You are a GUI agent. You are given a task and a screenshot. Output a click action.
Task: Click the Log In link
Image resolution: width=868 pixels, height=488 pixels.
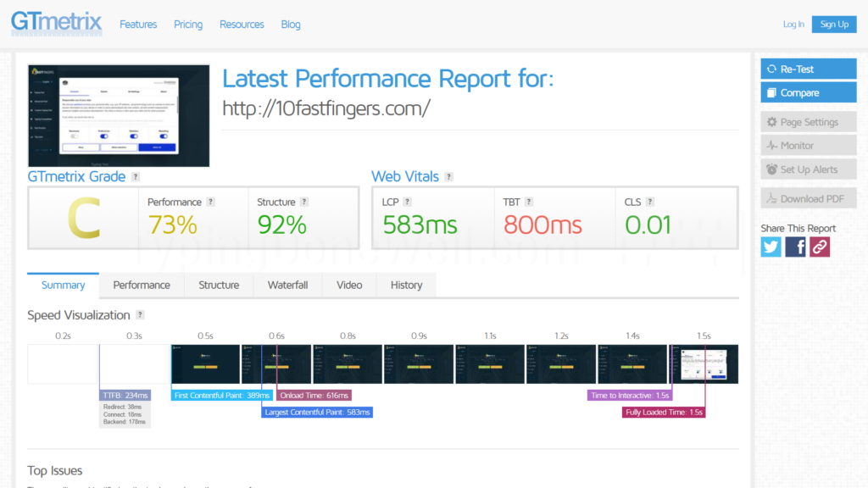click(793, 25)
